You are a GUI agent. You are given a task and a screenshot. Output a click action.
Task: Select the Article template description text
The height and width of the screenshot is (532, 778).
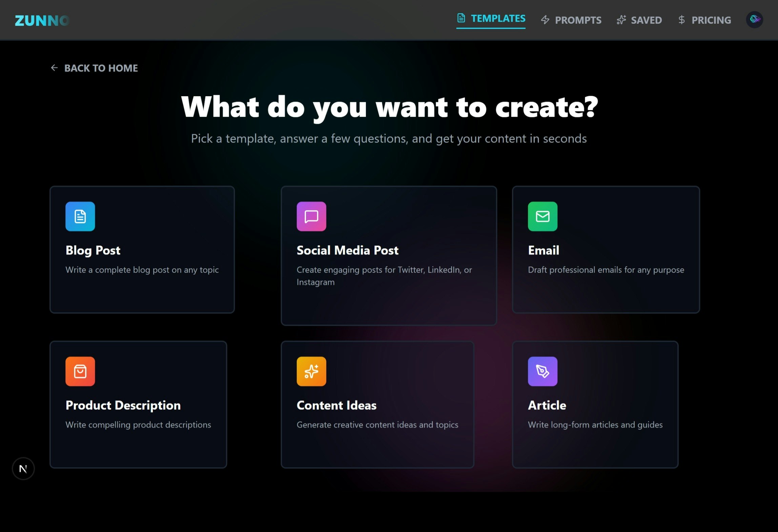coord(595,425)
